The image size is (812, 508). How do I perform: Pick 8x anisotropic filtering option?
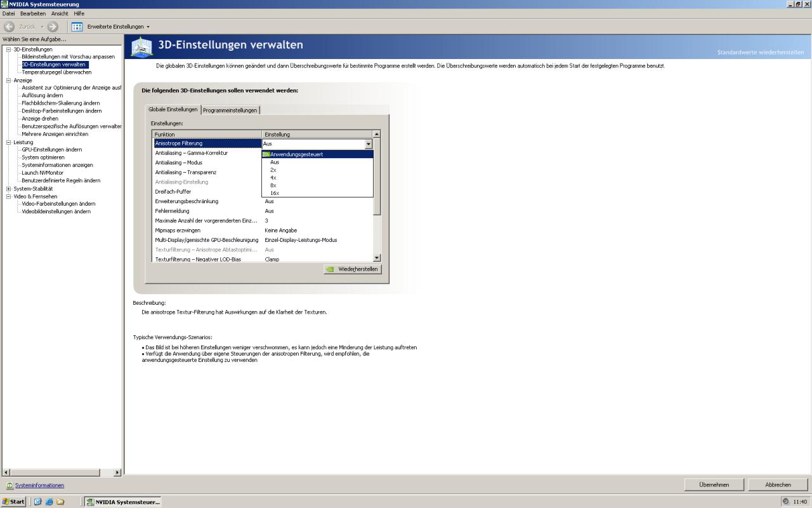click(x=317, y=185)
